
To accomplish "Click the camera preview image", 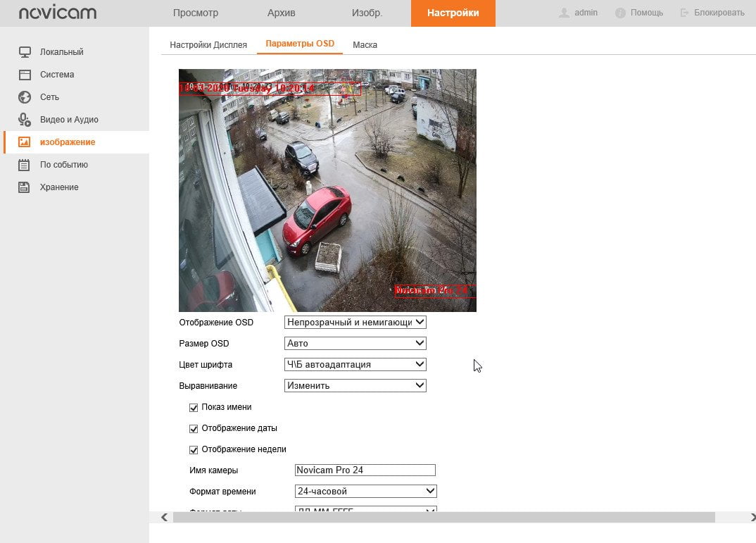I will tap(327, 190).
